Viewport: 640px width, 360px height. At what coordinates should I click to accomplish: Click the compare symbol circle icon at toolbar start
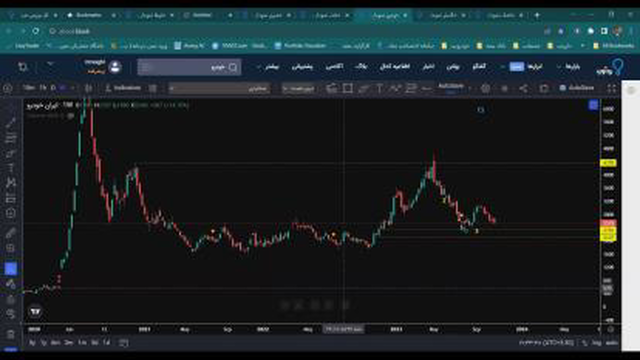point(7,88)
